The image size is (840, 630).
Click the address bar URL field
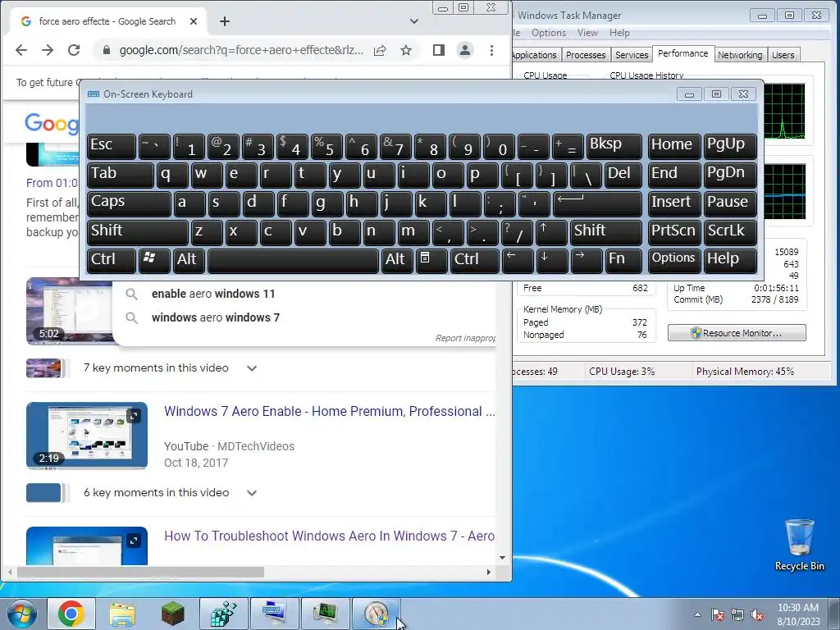tap(241, 50)
